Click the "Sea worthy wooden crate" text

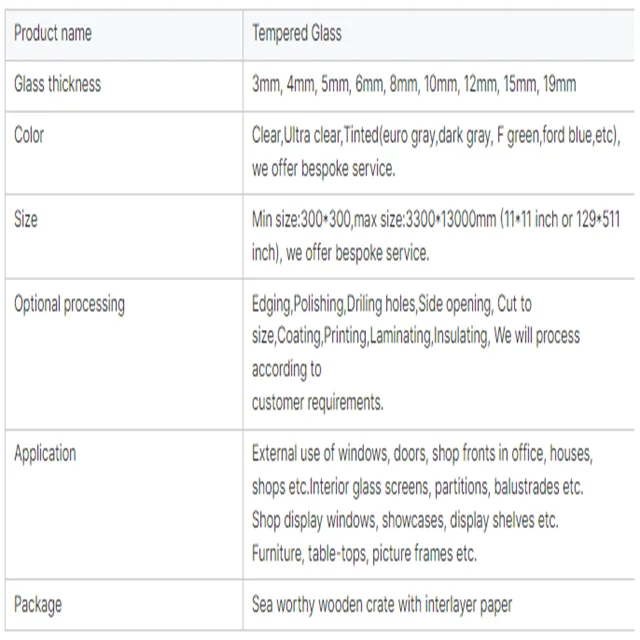pyautogui.click(x=382, y=604)
